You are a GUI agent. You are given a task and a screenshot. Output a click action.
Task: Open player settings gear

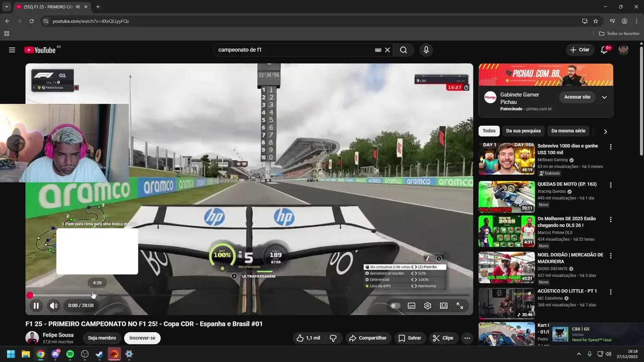pyautogui.click(x=428, y=305)
